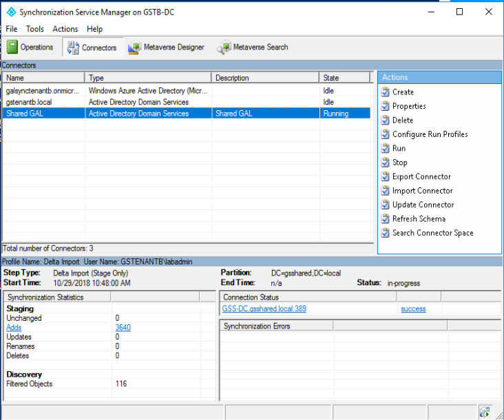Viewport: 504px width, 420px height.
Task: Click the Delete action icon
Action: point(386,120)
